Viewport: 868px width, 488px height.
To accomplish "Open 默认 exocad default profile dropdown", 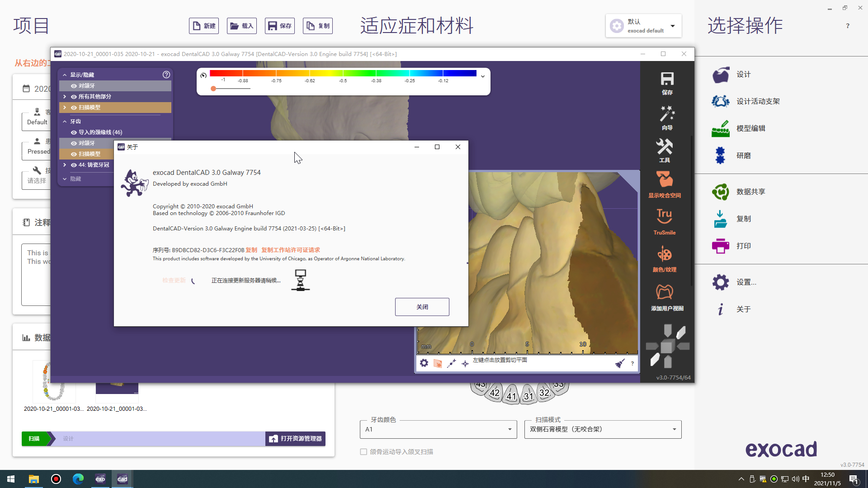I will pyautogui.click(x=643, y=26).
